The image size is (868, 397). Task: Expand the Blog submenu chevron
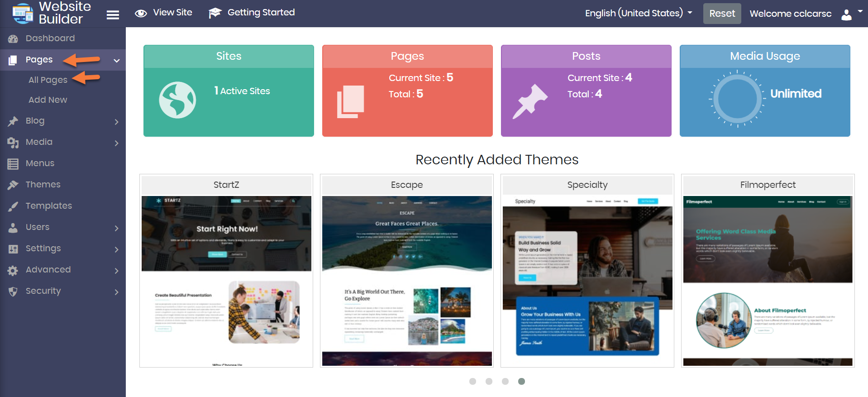(116, 122)
